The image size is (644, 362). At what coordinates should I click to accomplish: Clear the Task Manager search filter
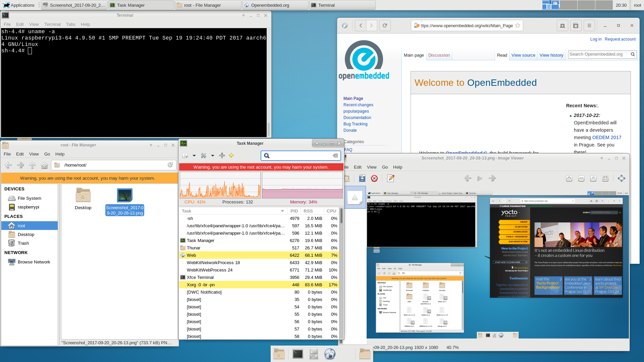tap(335, 156)
